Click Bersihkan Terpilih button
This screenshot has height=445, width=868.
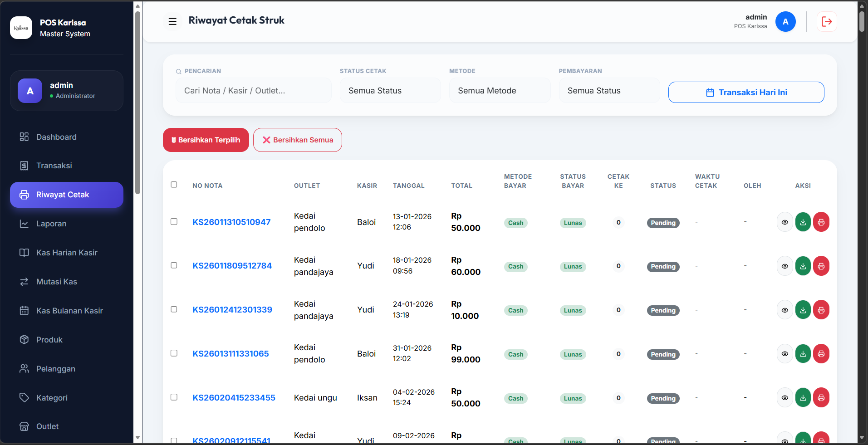click(x=206, y=140)
